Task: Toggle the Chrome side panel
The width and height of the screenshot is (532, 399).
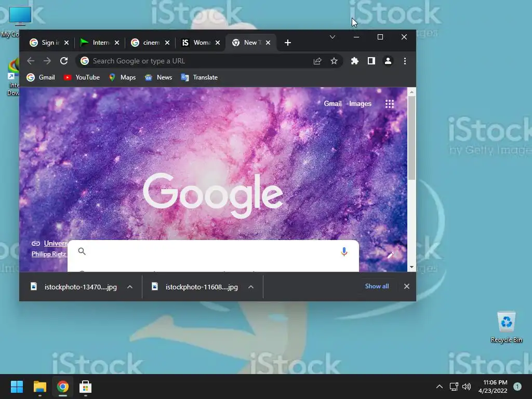Action: pos(371,61)
